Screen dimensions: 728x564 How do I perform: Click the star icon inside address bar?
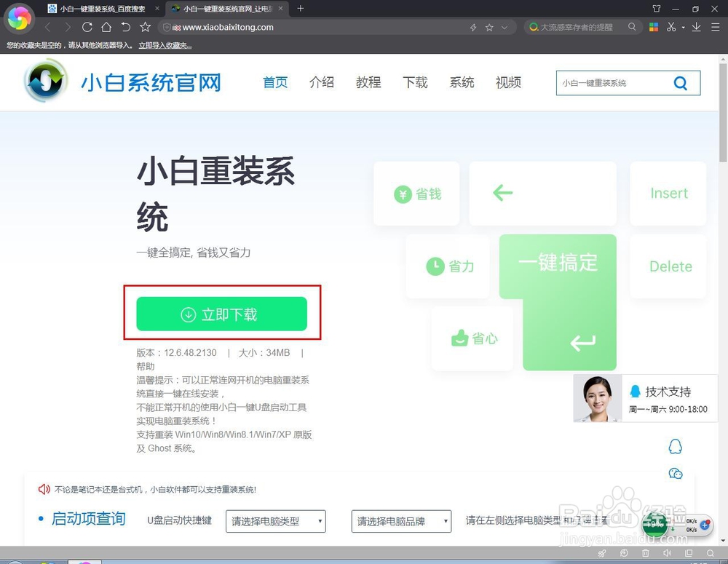[489, 28]
